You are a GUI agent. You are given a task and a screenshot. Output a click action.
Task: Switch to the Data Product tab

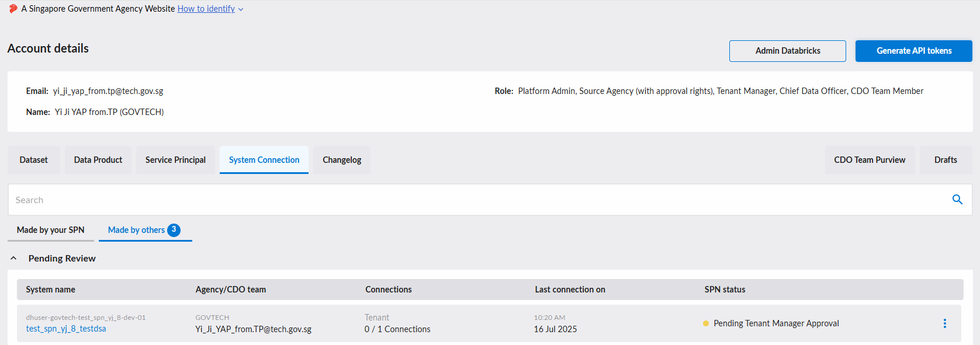[x=98, y=160]
